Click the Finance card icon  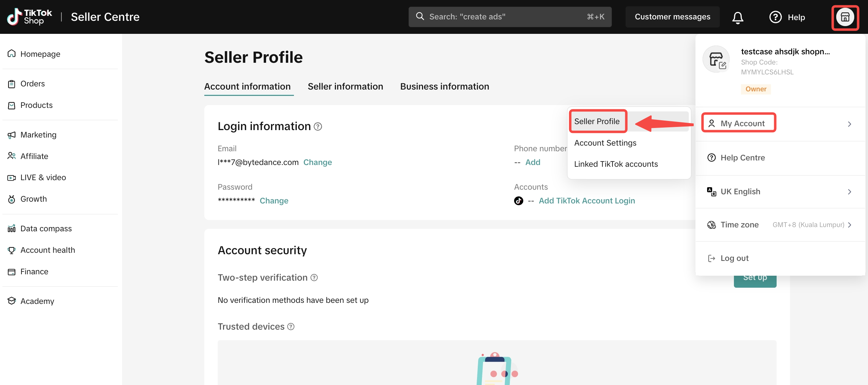[x=12, y=272]
